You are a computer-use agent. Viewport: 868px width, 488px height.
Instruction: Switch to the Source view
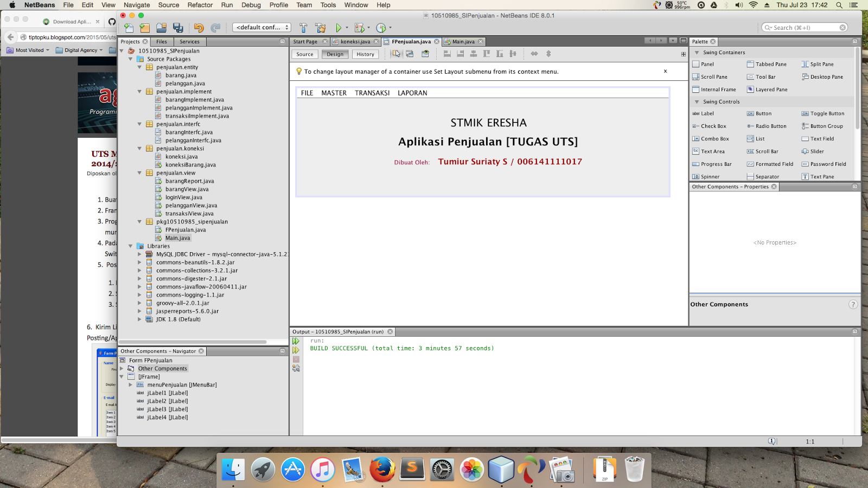point(305,54)
